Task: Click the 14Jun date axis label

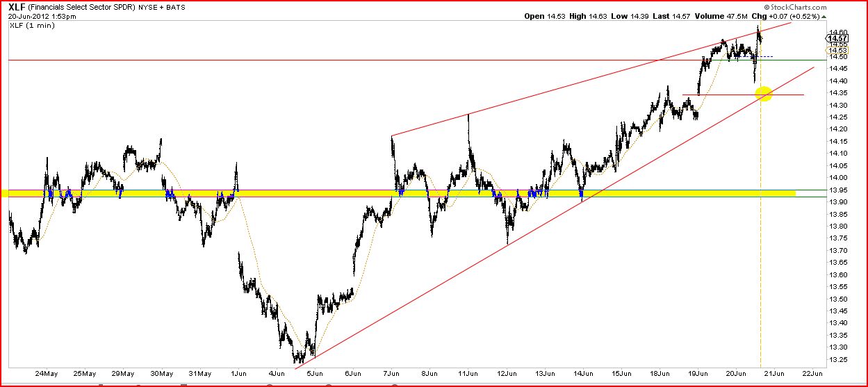Action: pos(584,372)
